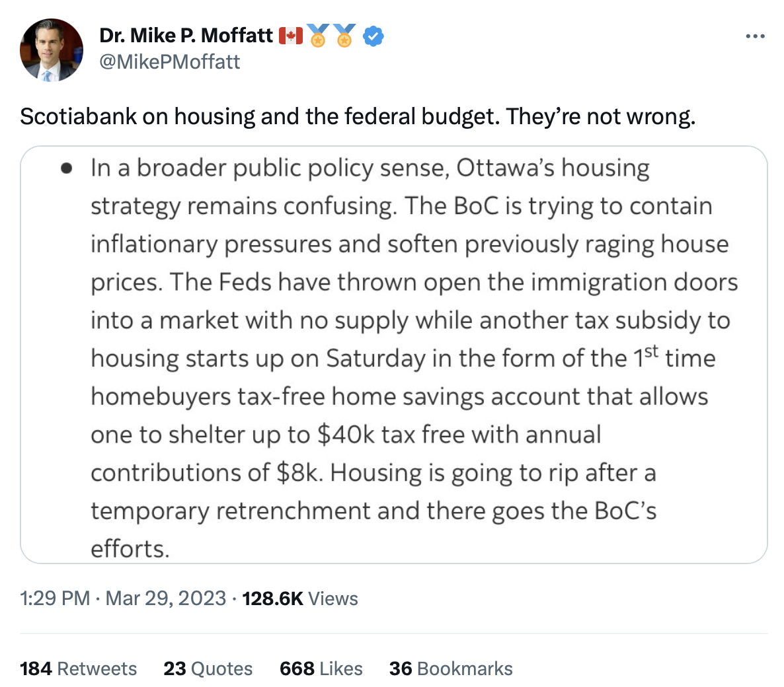Show the 668 Likes list

click(x=321, y=669)
